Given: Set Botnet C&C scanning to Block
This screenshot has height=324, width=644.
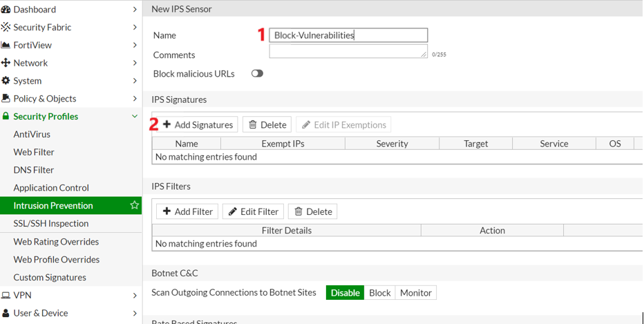Looking at the screenshot, I should [x=379, y=293].
